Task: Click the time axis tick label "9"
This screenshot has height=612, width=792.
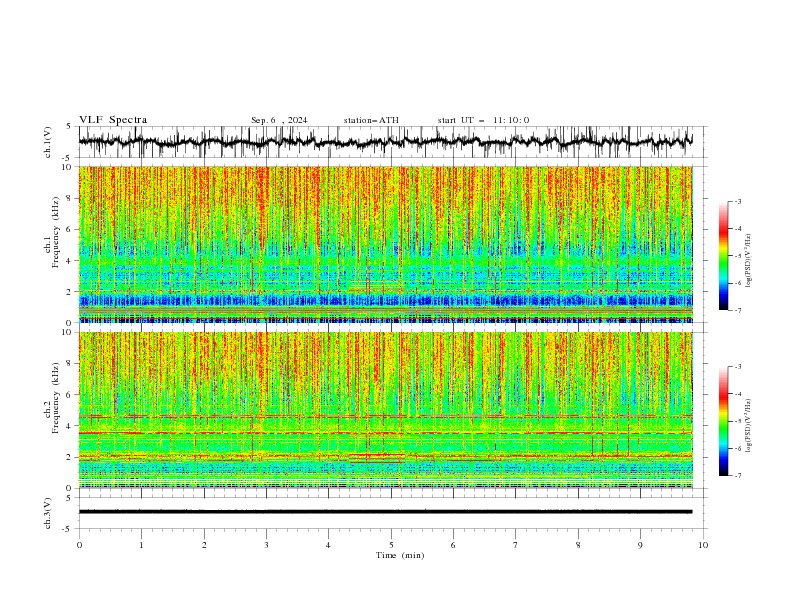Action: click(x=640, y=545)
